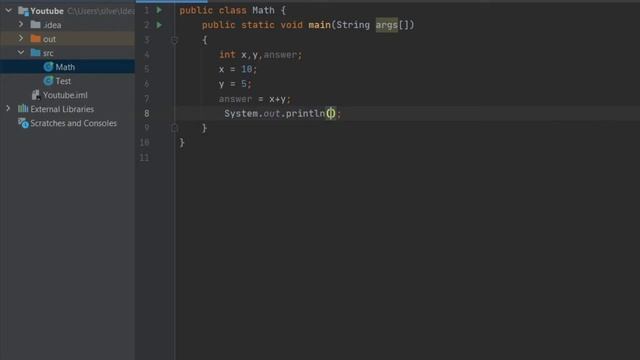Select Scratches and Consoles
Image resolution: width=640 pixels, height=360 pixels.
[x=73, y=123]
